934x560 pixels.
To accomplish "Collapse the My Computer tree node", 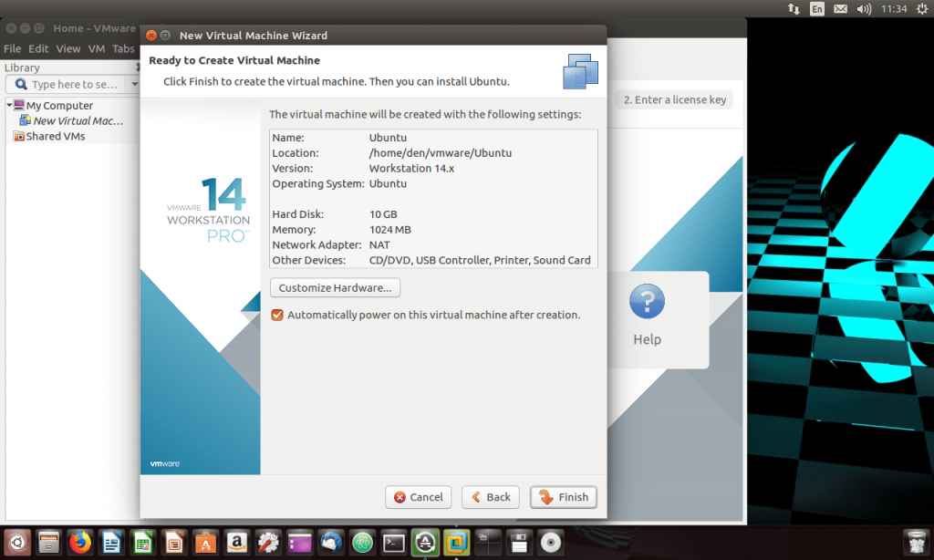I will pos(9,105).
